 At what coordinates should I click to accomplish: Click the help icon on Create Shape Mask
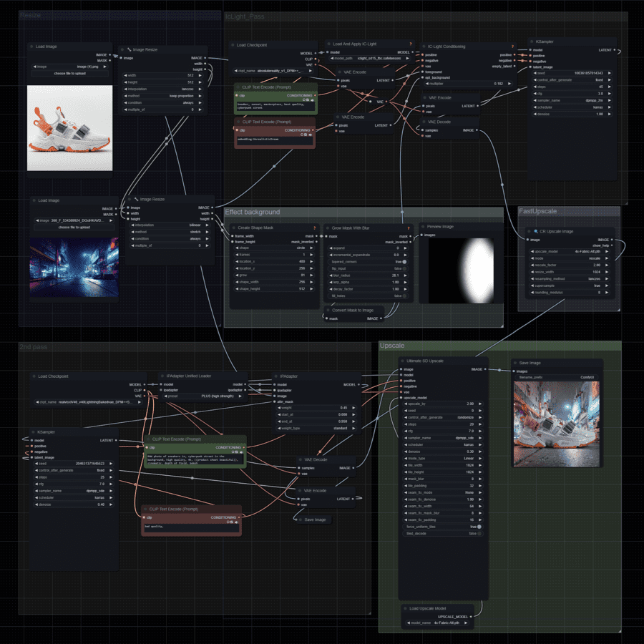coord(315,228)
